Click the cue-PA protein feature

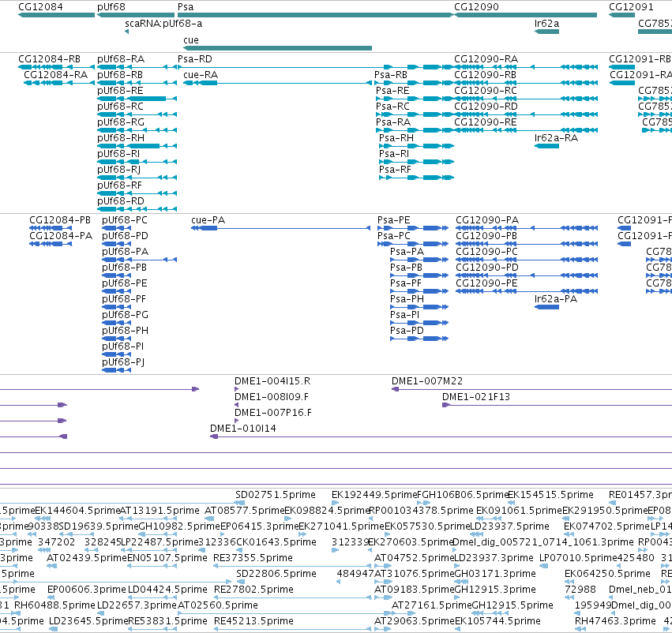click(280, 228)
